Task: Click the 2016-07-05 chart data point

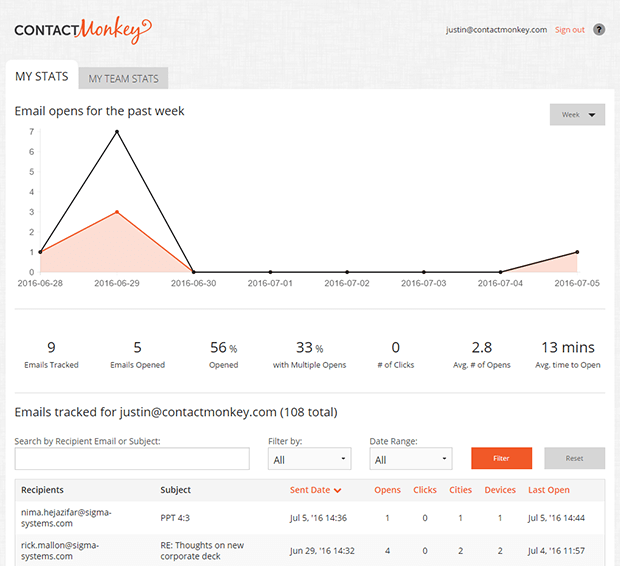Action: coord(577,252)
